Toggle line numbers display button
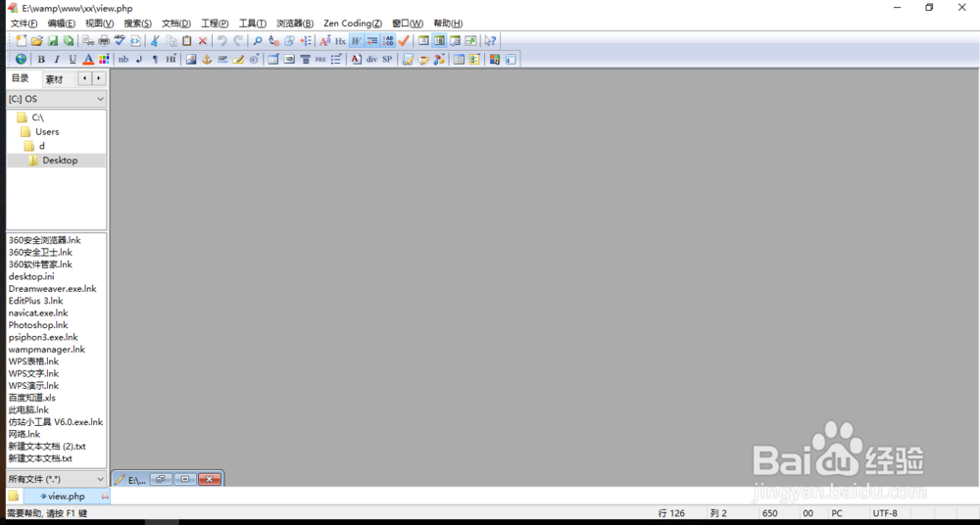Image resolution: width=980 pixels, height=525 pixels. click(x=387, y=41)
